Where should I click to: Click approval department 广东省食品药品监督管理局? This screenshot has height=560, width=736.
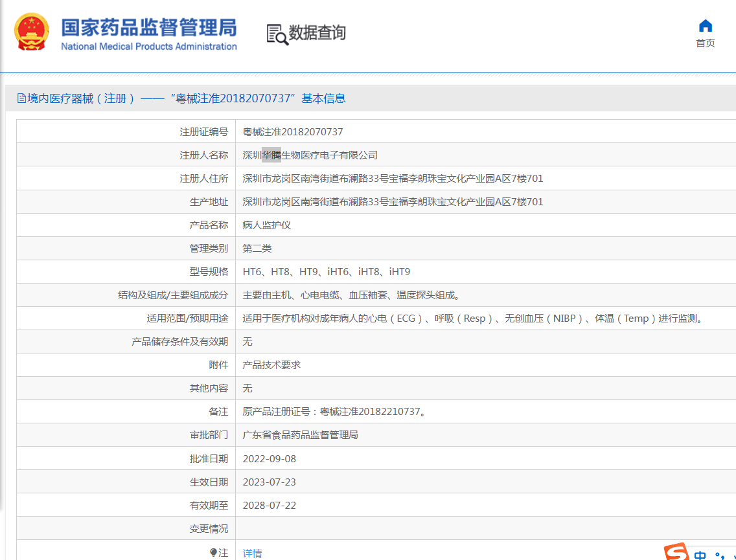(x=300, y=435)
